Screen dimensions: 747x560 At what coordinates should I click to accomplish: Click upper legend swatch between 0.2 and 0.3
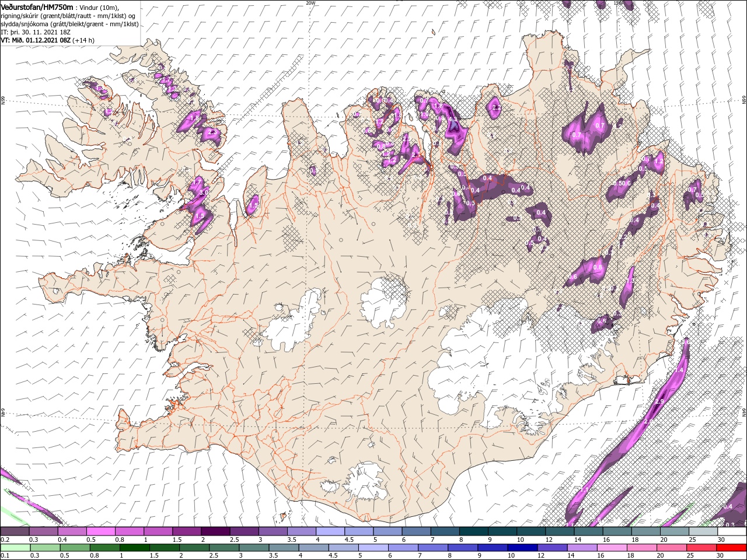pyautogui.click(x=15, y=531)
